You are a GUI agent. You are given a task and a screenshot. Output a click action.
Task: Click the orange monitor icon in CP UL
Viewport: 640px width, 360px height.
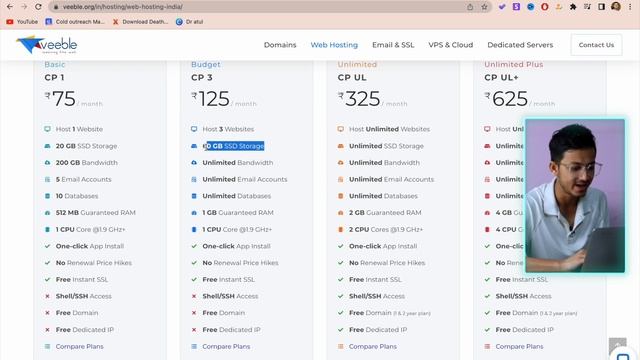[340, 129]
